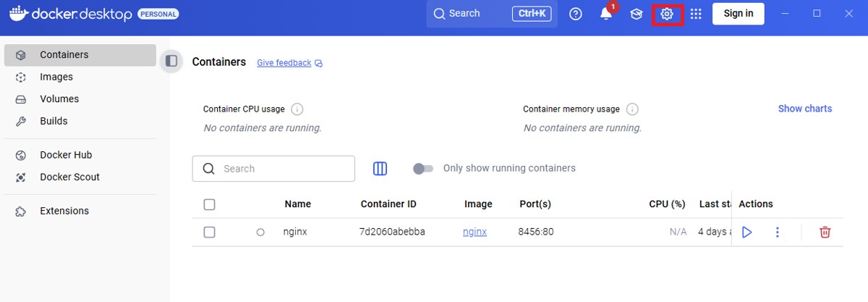The width and height of the screenshot is (868, 302).
Task: Open more actions menu for nginx
Action: point(778,232)
